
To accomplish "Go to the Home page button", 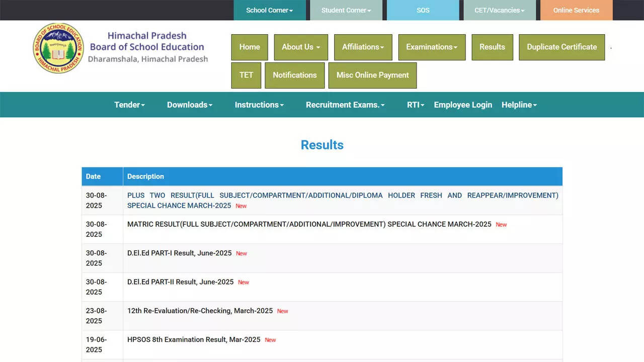I will (x=250, y=47).
